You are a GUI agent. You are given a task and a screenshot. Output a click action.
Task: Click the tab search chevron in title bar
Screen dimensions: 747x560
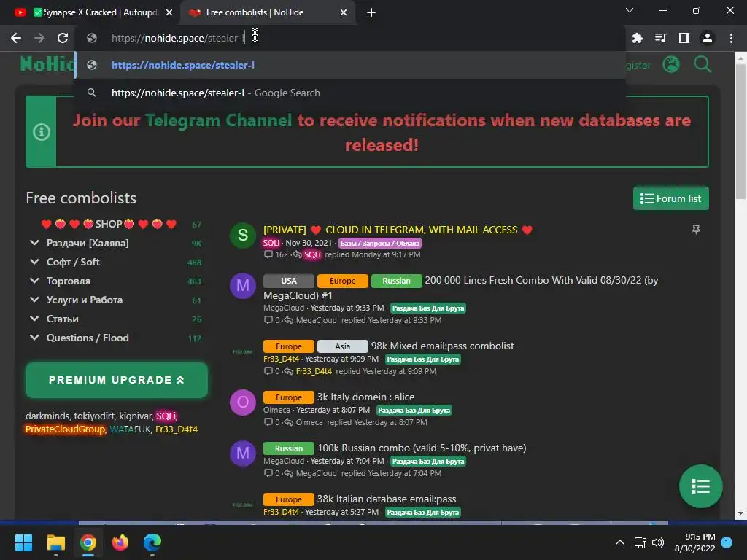click(630, 10)
